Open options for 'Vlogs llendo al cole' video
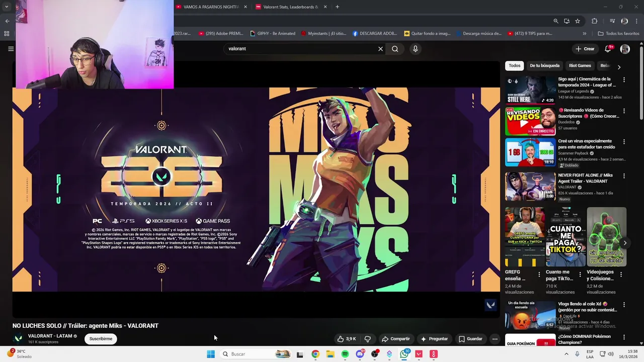This screenshot has height=362, width=644. [x=624, y=305]
